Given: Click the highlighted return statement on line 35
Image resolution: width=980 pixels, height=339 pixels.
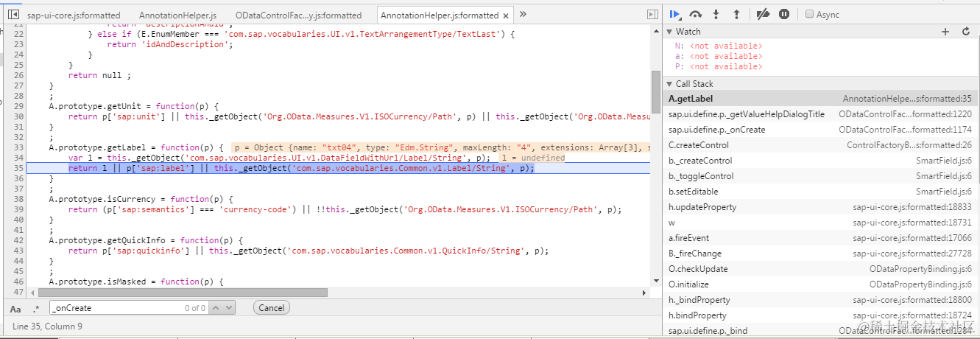Looking at the screenshot, I should tap(301, 168).
